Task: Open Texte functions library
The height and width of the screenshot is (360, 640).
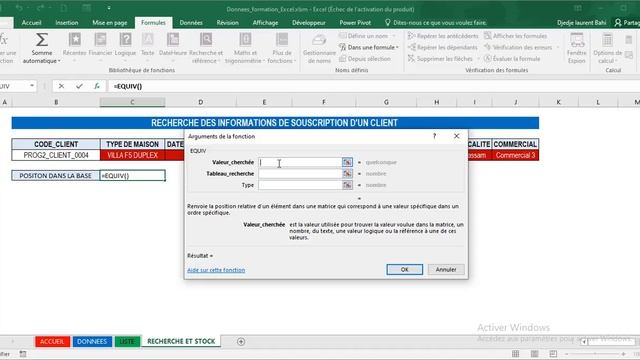Action: 147,46
